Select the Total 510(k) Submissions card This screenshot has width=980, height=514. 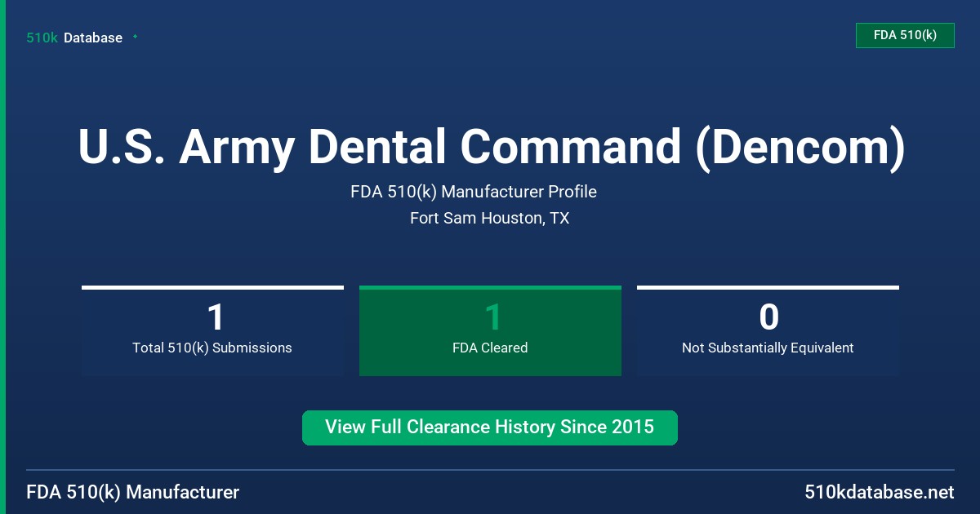(212, 330)
